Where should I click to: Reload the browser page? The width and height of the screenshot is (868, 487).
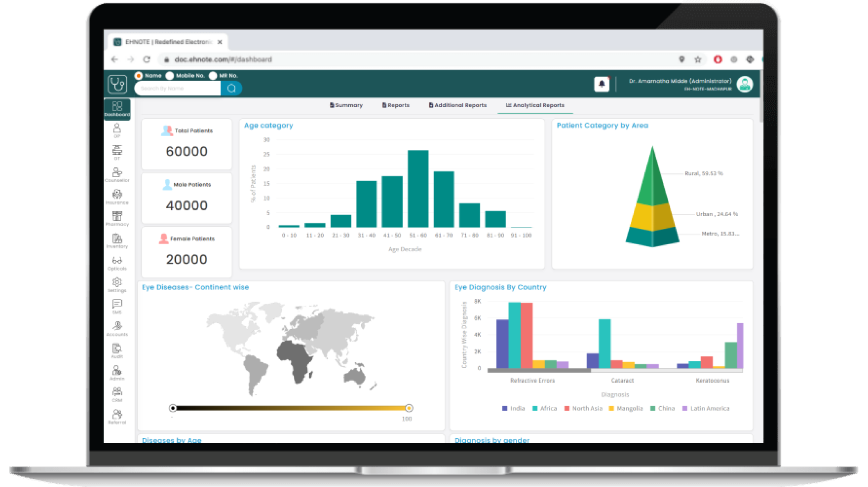tap(147, 59)
